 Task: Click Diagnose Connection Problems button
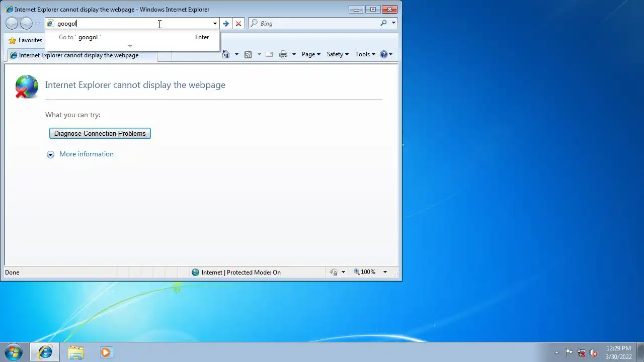(100, 133)
